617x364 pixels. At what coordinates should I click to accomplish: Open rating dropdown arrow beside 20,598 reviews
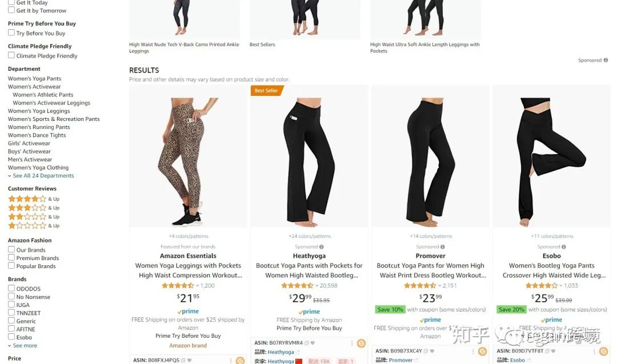point(316,286)
